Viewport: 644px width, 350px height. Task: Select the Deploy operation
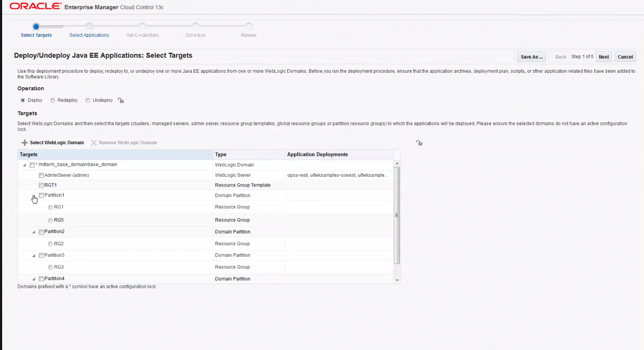23,101
